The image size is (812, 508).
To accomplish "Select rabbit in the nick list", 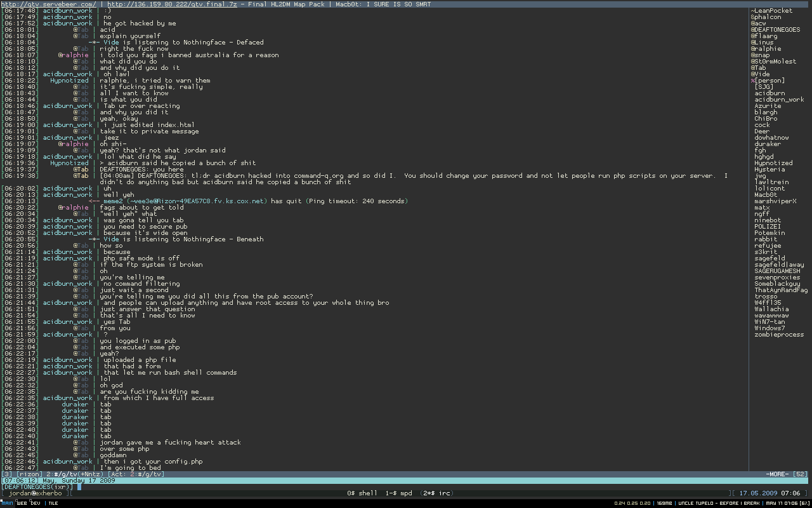I will (x=766, y=239).
